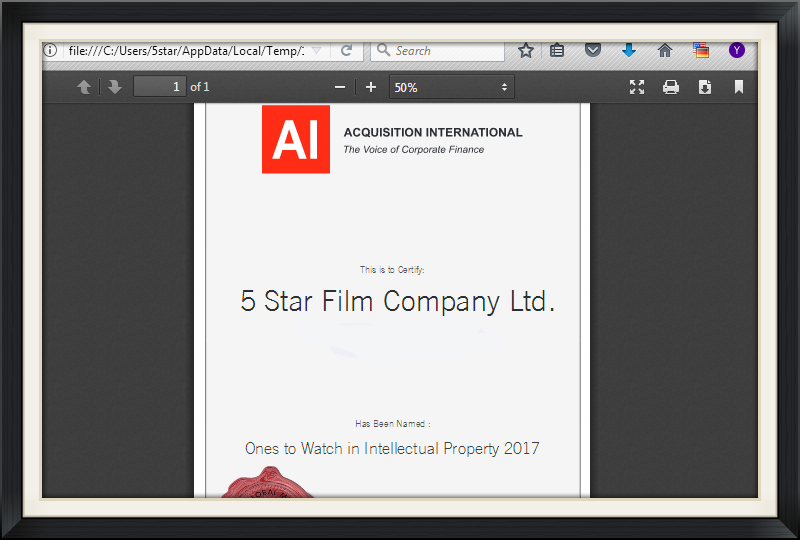The image size is (800, 540).
Task: Click the file URL address field
Action: 186,51
